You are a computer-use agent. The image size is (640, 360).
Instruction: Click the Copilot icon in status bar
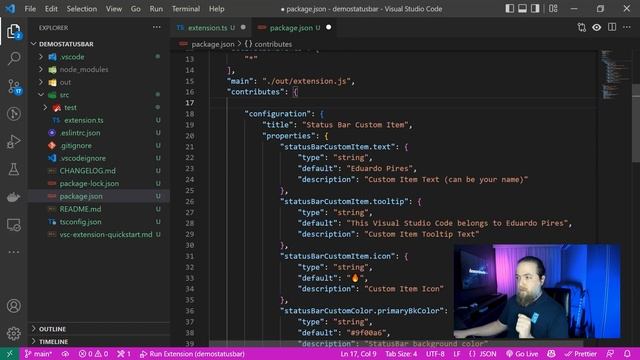coord(551,354)
